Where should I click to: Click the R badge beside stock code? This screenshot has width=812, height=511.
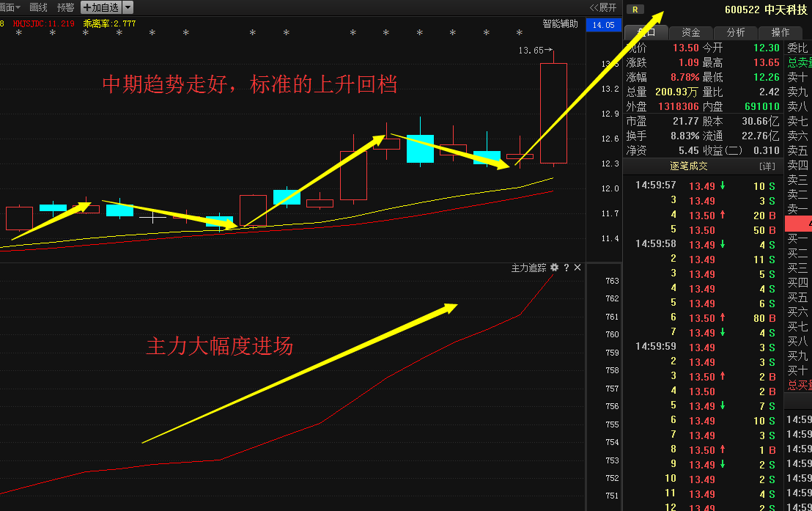coord(635,10)
